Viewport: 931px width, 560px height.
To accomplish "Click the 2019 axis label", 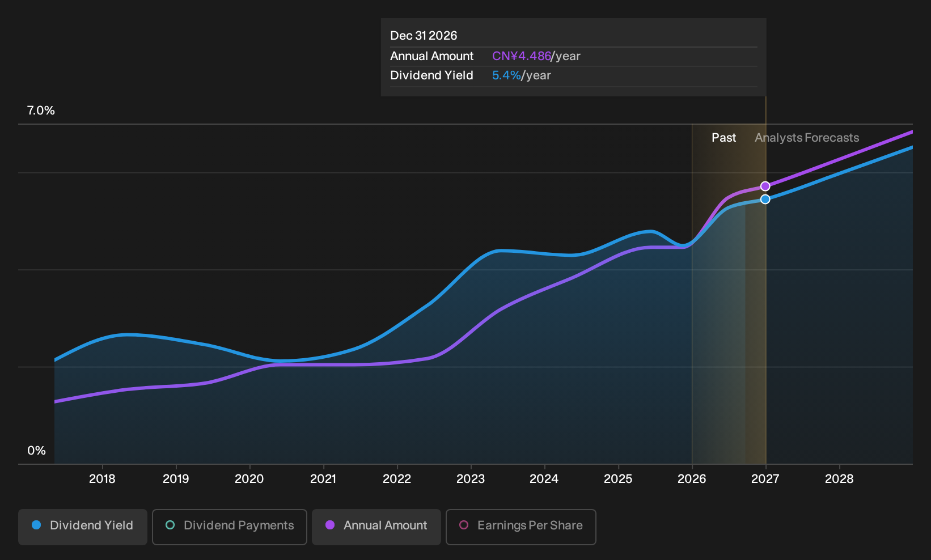I will (176, 479).
